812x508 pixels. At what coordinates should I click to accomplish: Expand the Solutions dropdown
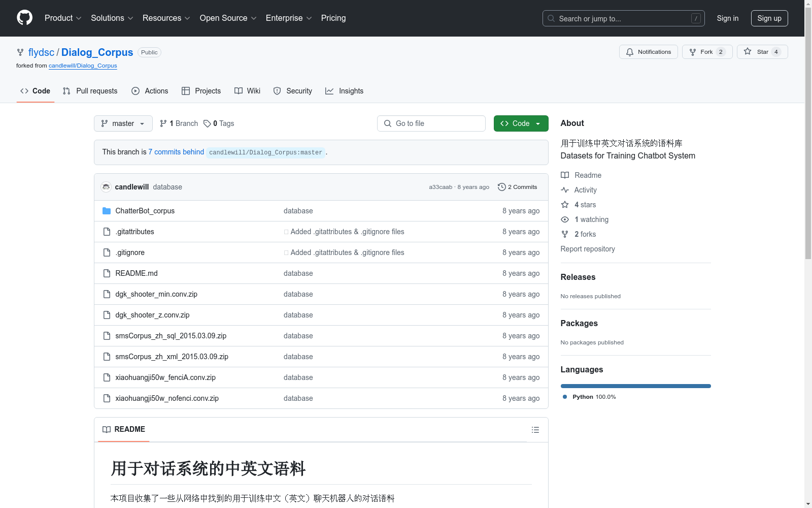tap(112, 18)
